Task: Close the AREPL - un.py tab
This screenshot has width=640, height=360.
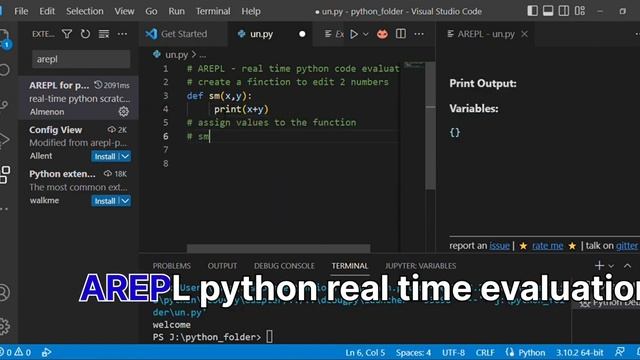Action: 524,34
